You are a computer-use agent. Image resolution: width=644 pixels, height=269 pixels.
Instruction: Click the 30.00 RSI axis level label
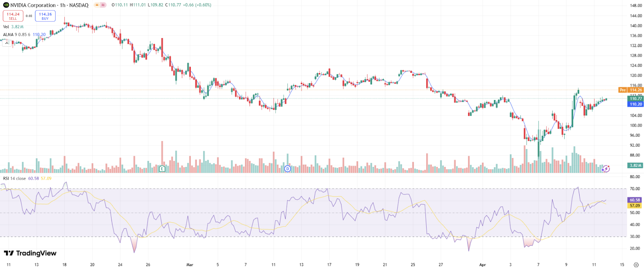click(x=635, y=237)
